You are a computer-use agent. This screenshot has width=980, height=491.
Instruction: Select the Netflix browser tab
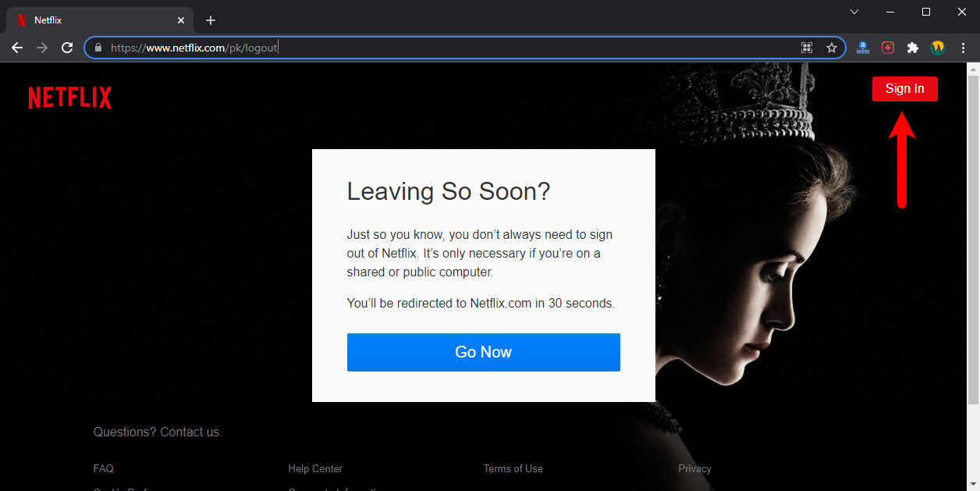pyautogui.click(x=101, y=20)
